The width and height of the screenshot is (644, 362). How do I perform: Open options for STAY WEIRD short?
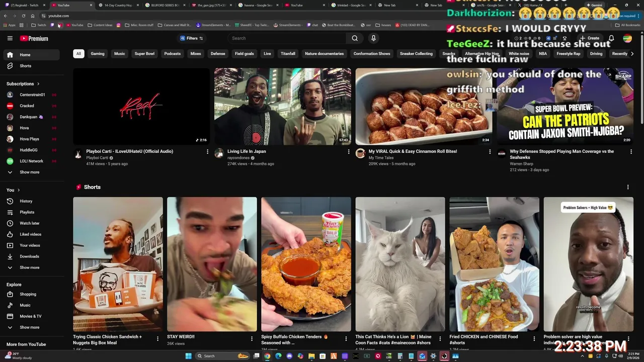[x=252, y=339]
